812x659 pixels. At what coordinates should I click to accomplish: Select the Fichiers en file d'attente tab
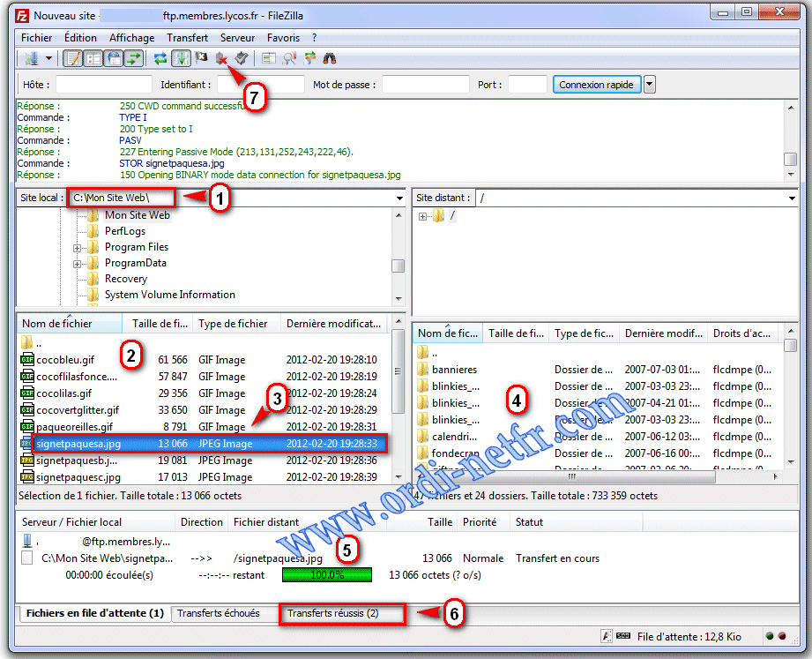(x=94, y=613)
